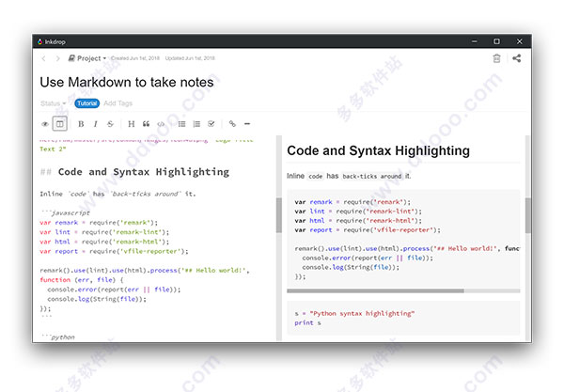Click the Tutorial tag
Viewport: 564px width, 392px height.
click(87, 103)
